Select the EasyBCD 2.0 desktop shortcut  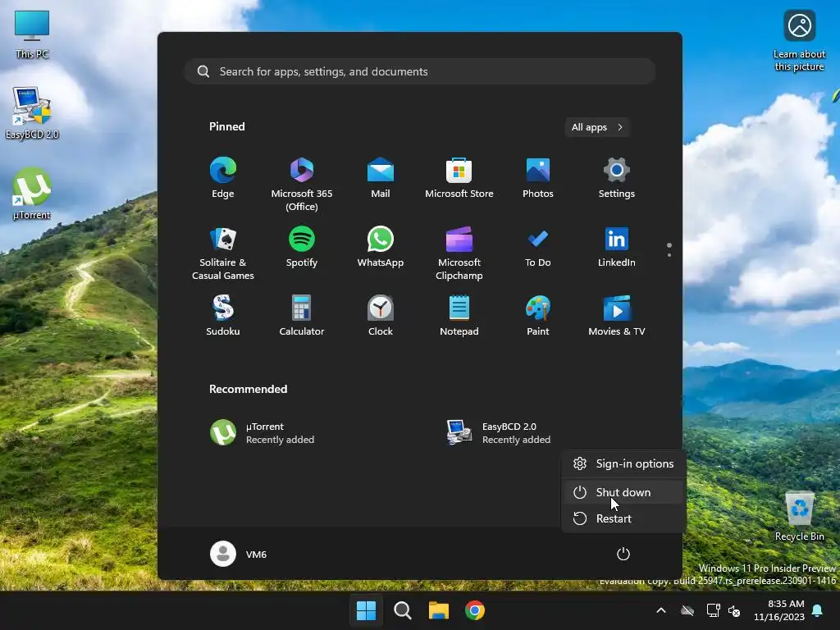point(32,113)
